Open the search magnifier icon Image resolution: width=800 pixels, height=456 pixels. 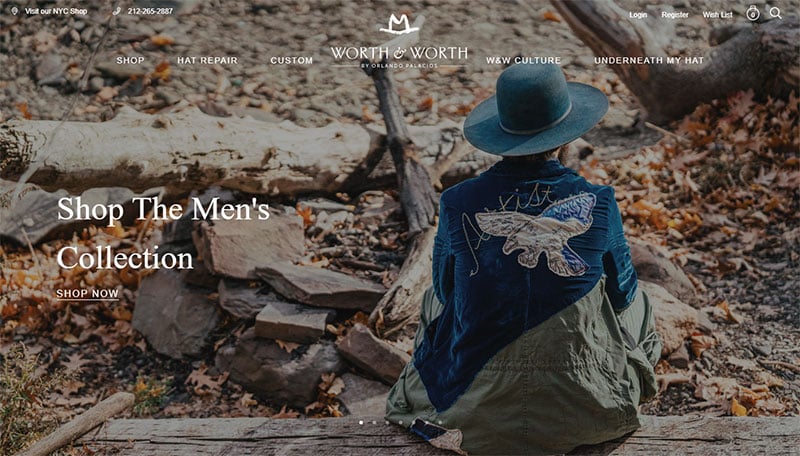(x=776, y=13)
